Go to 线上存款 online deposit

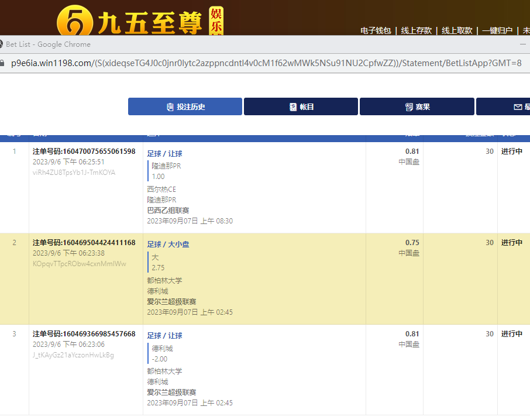tap(416, 30)
